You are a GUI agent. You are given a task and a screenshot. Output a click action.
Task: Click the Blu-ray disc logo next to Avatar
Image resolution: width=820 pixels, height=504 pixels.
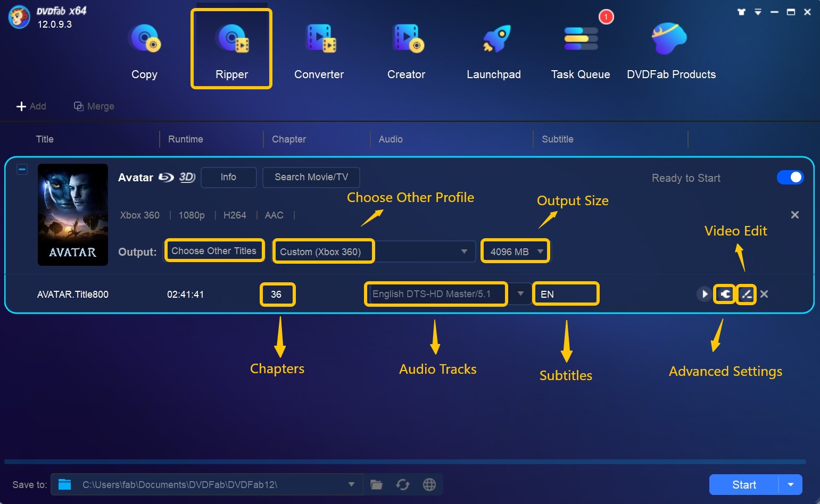tap(167, 177)
